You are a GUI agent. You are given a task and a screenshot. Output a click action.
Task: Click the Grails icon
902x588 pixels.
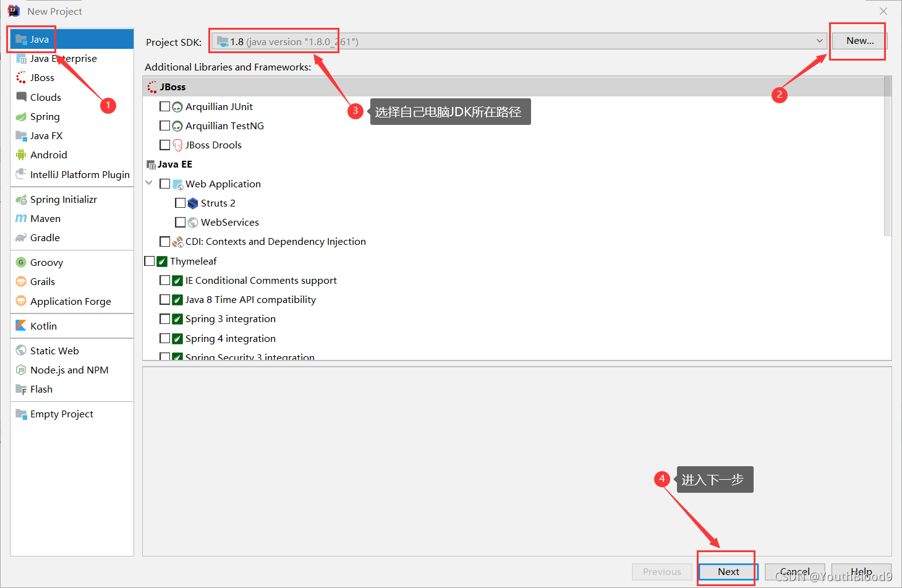tap(21, 282)
